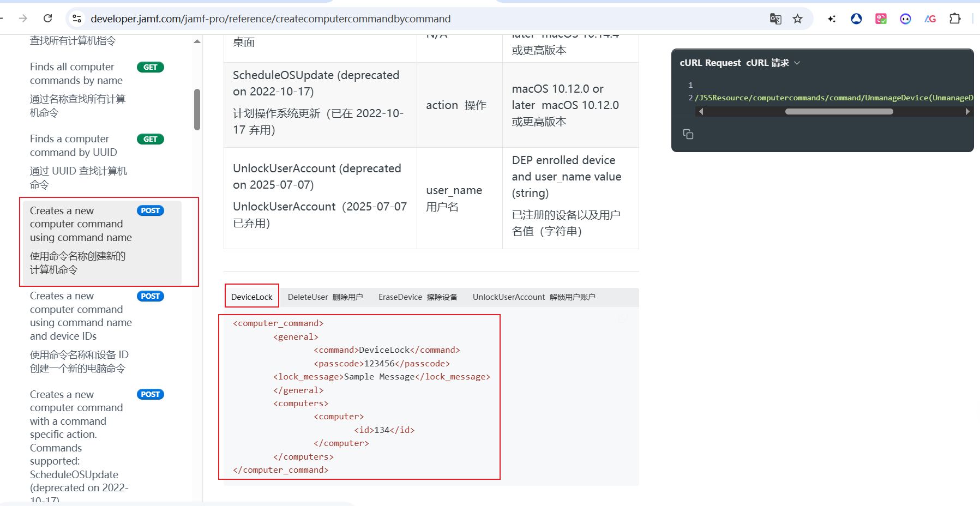Switch to the DeleteUser example tab

click(325, 297)
